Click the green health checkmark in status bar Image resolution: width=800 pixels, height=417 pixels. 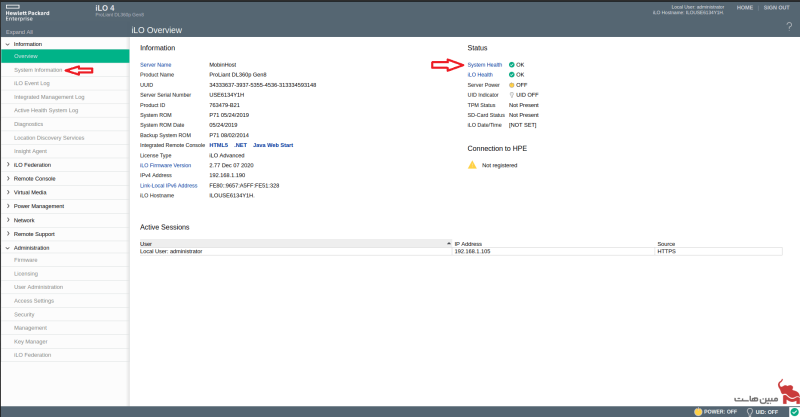[794, 411]
